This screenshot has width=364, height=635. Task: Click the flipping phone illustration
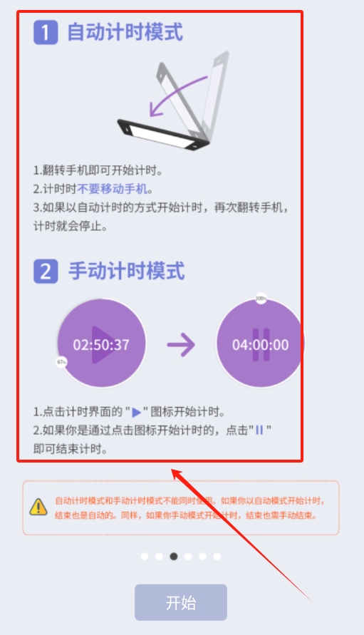pos(174,101)
